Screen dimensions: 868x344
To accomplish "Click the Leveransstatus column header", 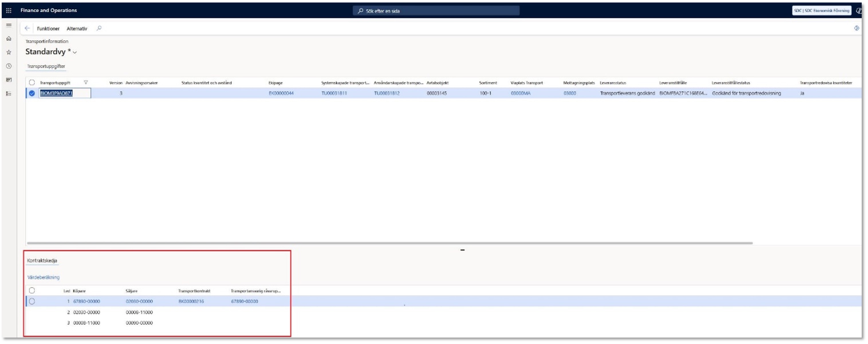I will [613, 83].
